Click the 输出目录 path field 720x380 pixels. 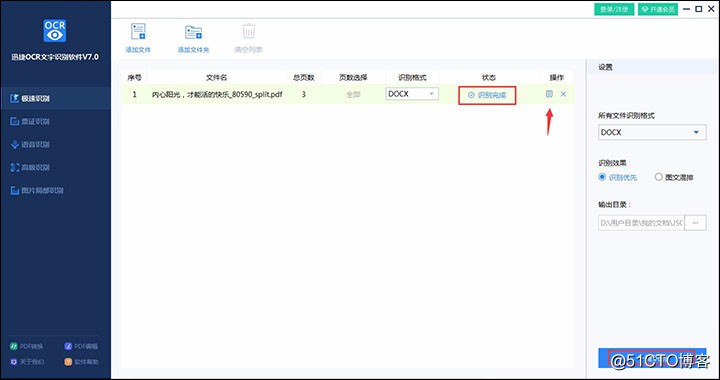pyautogui.click(x=641, y=223)
